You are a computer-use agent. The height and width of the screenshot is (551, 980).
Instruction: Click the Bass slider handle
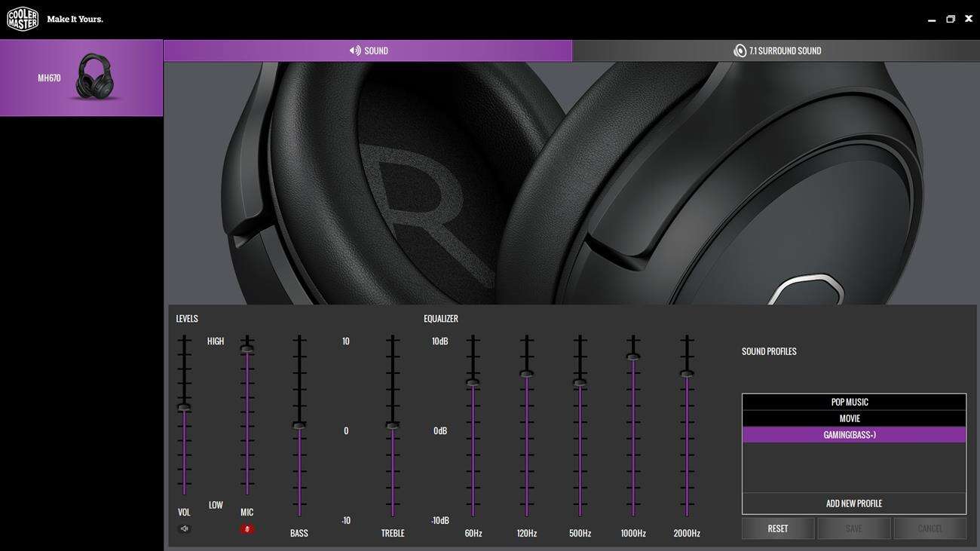click(299, 426)
